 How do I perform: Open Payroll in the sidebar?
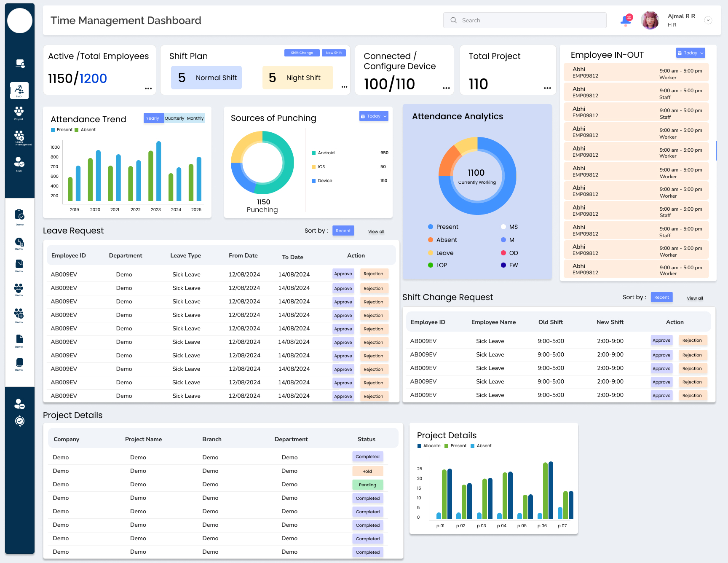tap(19, 113)
